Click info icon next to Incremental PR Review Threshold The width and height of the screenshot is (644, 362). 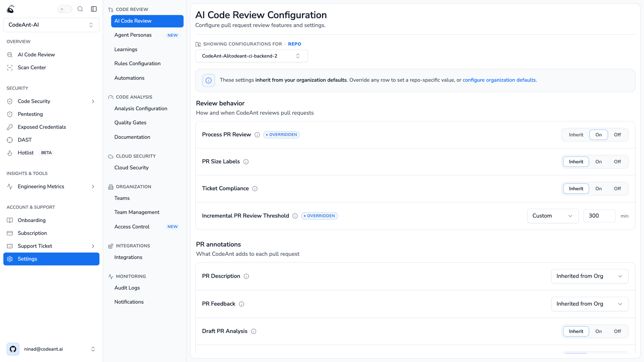(295, 216)
